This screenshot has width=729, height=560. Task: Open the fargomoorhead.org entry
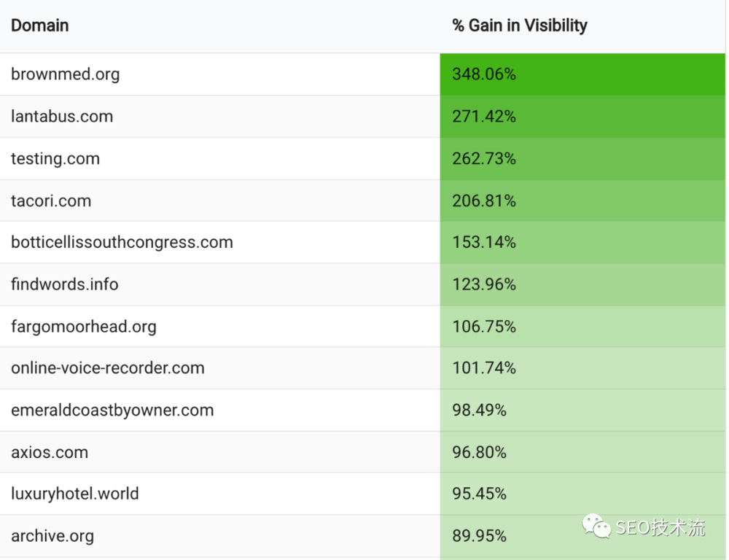point(84,327)
